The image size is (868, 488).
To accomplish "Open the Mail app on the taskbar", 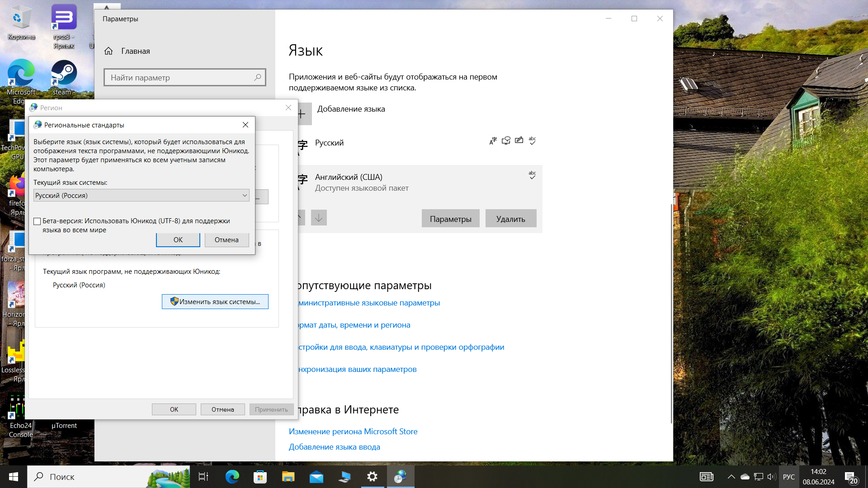I will [316, 477].
